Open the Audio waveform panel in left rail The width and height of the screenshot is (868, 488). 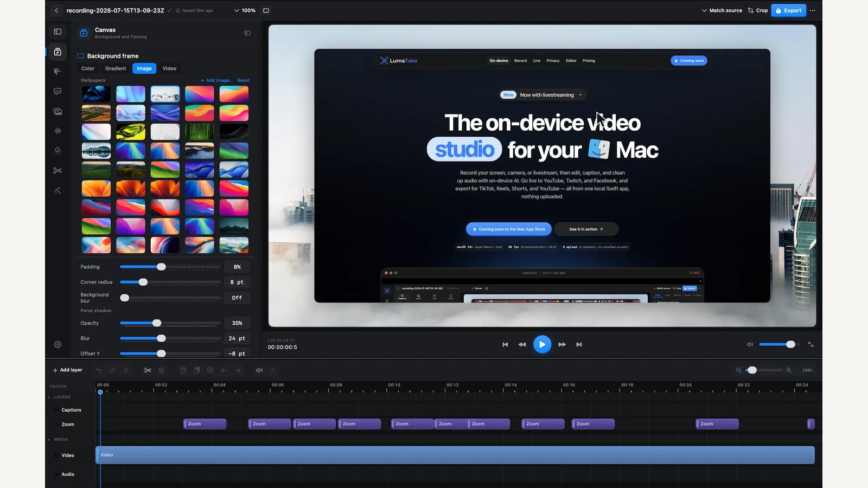(x=58, y=131)
